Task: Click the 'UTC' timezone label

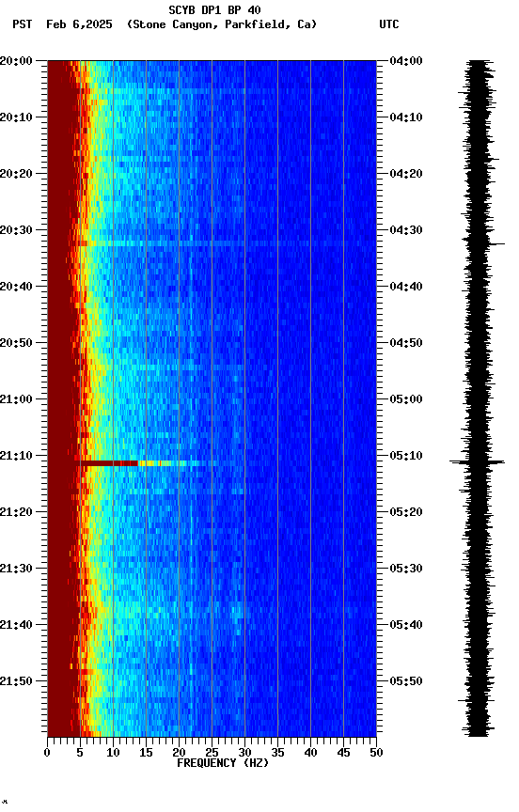Action: pyautogui.click(x=389, y=24)
